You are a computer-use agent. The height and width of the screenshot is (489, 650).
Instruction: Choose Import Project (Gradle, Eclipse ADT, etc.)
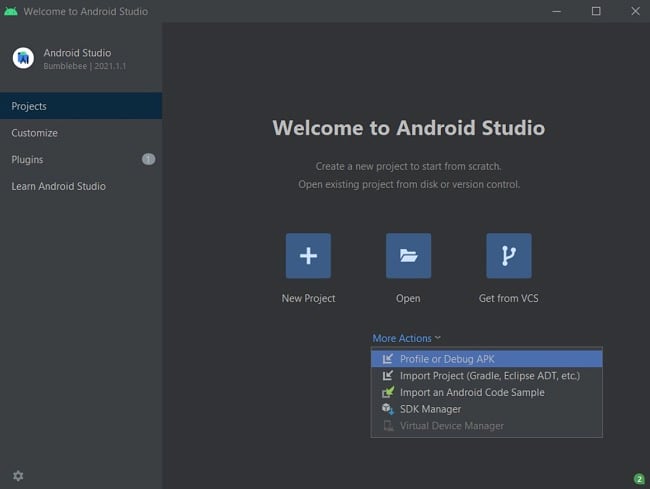(x=487, y=375)
